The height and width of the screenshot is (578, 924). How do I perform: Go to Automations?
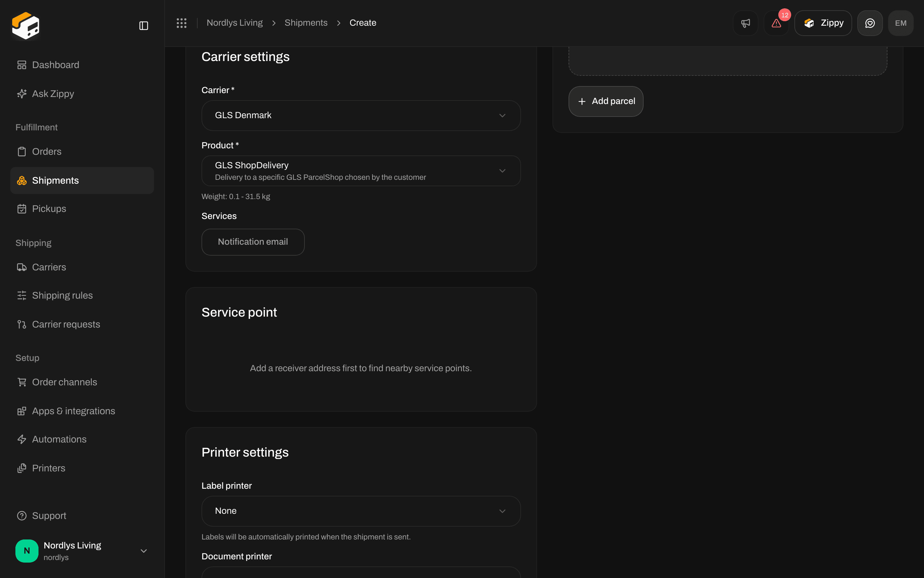tap(82, 440)
